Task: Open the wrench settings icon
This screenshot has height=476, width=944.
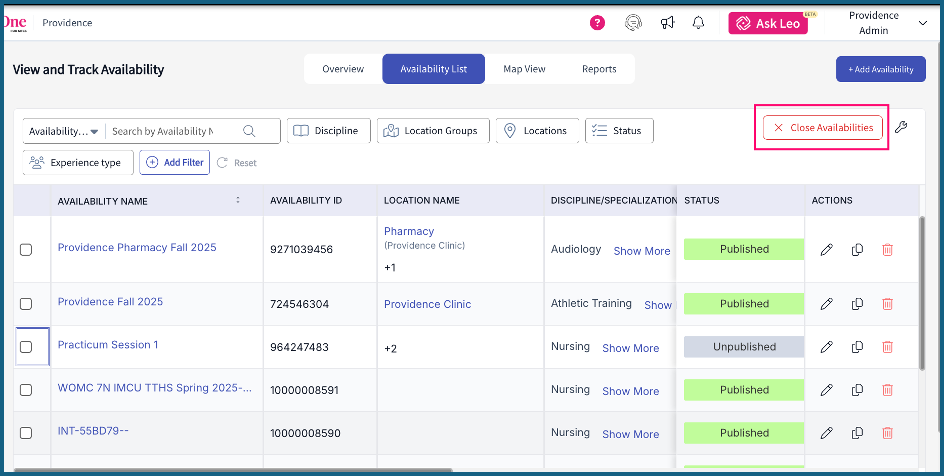Action: click(901, 127)
